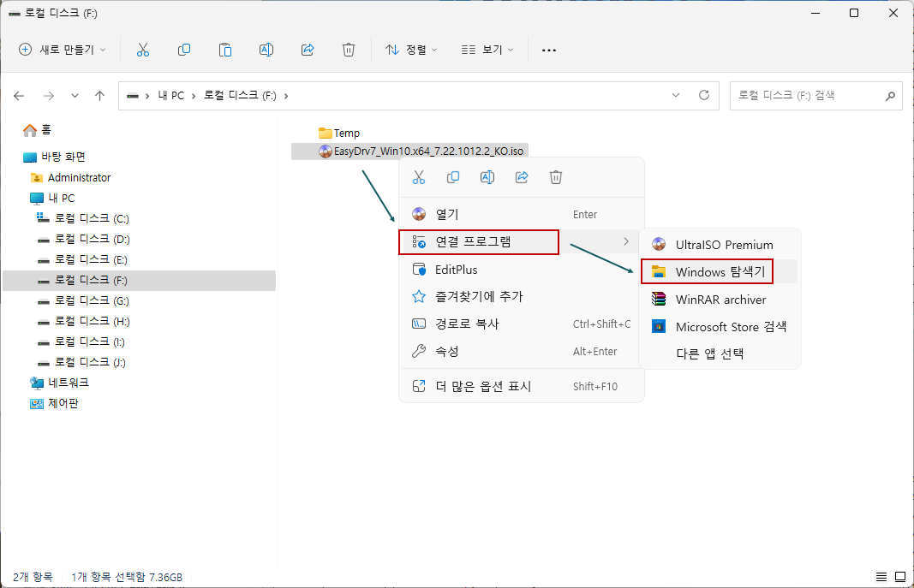Choose 경로로 복사 in the context menu

pos(521,324)
